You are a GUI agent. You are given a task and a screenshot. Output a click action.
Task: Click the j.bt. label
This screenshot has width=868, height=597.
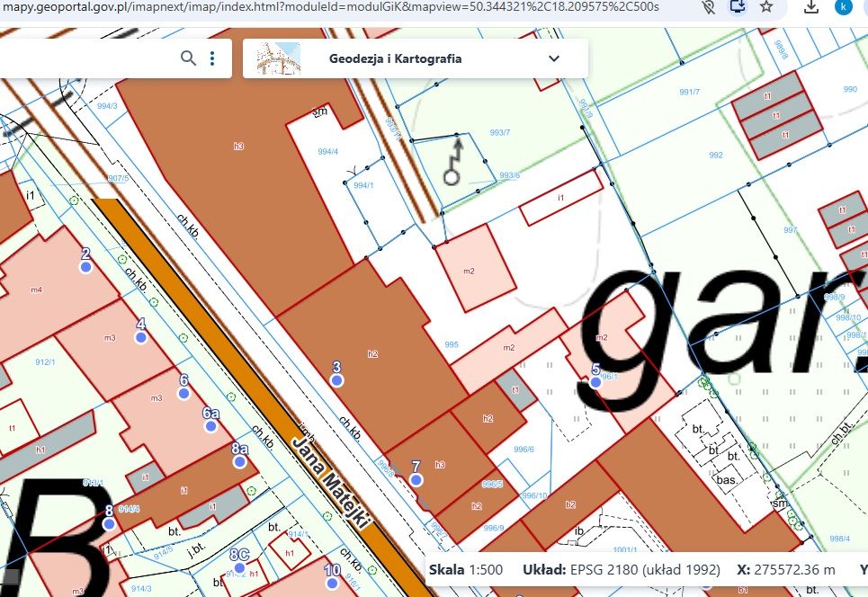[196, 549]
